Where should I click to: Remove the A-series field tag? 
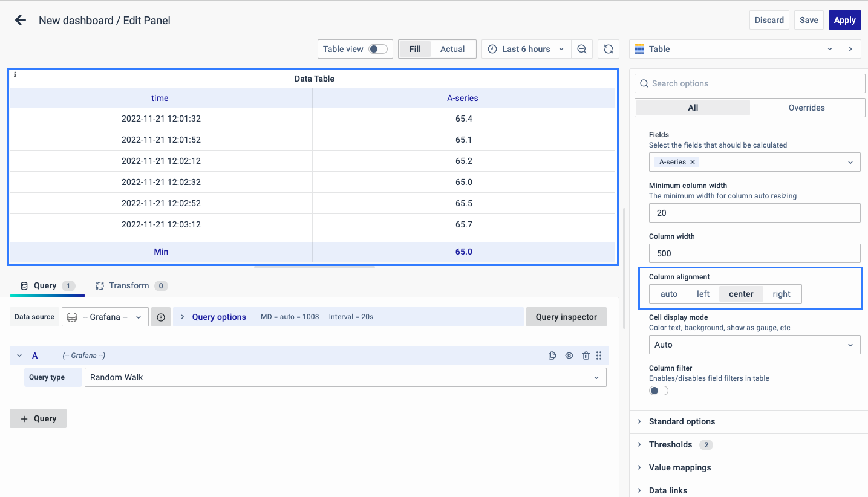pos(693,162)
